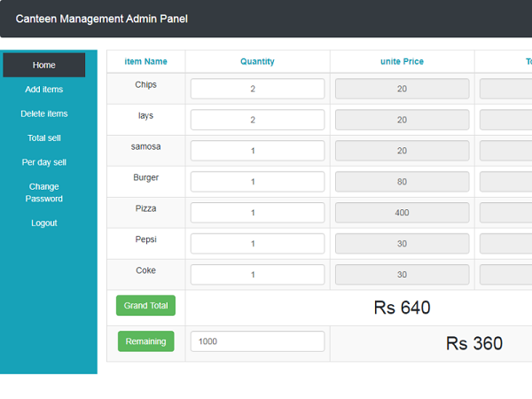Click the green Remaining button

click(146, 341)
